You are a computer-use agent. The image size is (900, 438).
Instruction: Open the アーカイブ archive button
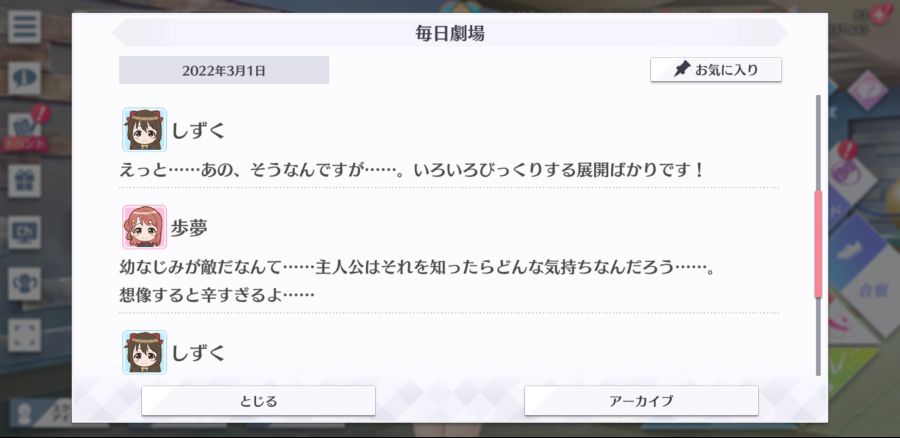coord(641,401)
